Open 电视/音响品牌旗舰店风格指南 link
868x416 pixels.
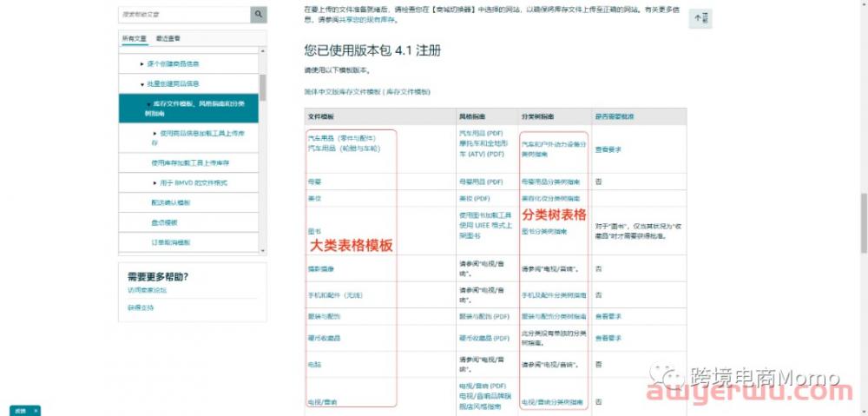[x=483, y=401]
